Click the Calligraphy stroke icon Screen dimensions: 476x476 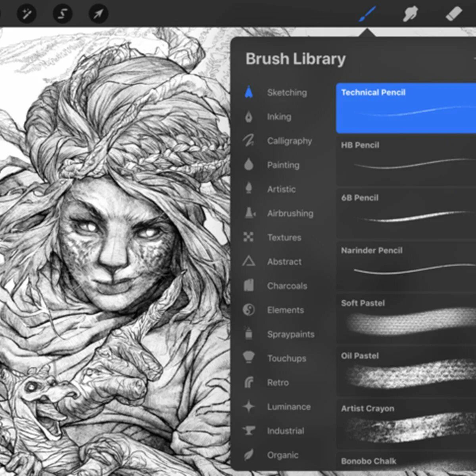[249, 140]
